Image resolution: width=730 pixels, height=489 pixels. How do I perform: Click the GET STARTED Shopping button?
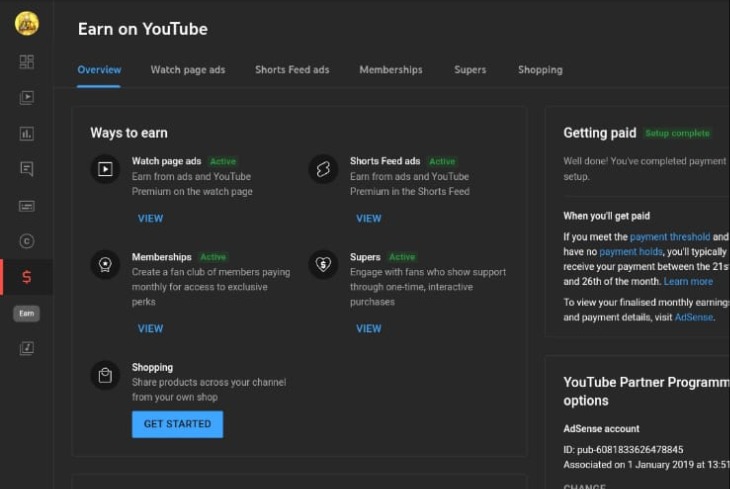(x=177, y=424)
